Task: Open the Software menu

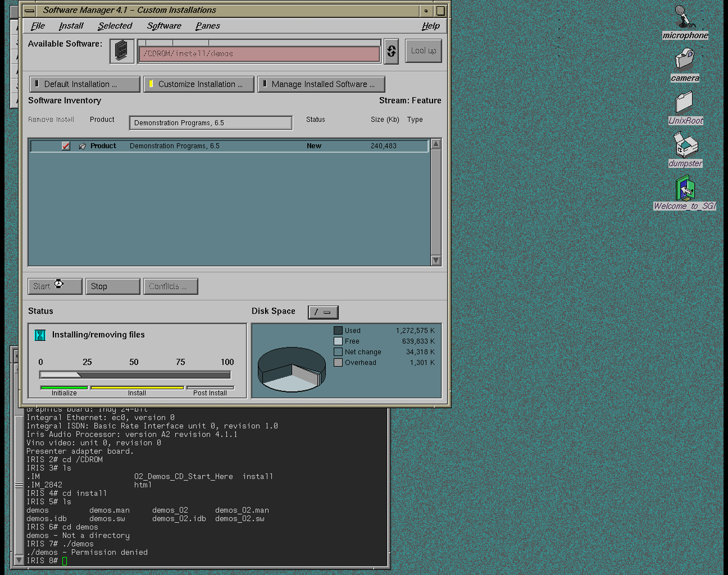Action: coord(164,26)
